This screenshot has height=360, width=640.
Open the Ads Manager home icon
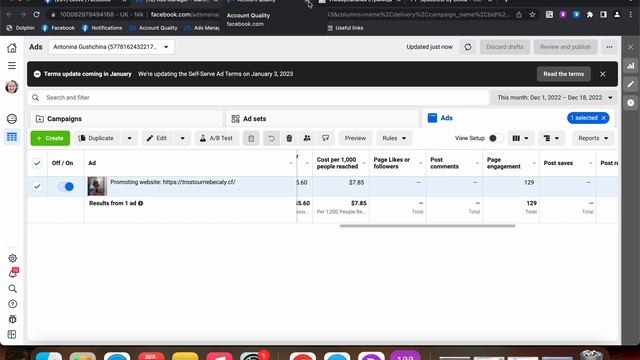point(12,48)
